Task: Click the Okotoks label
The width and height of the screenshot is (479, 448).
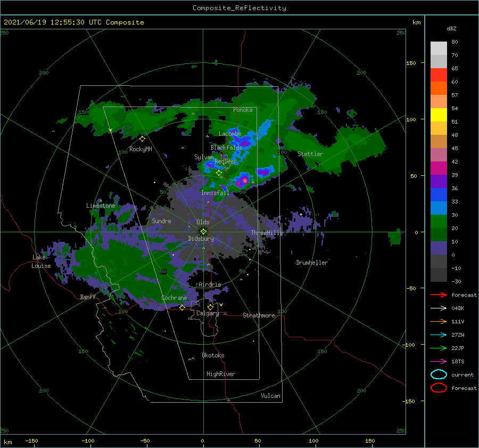Action: click(x=213, y=355)
